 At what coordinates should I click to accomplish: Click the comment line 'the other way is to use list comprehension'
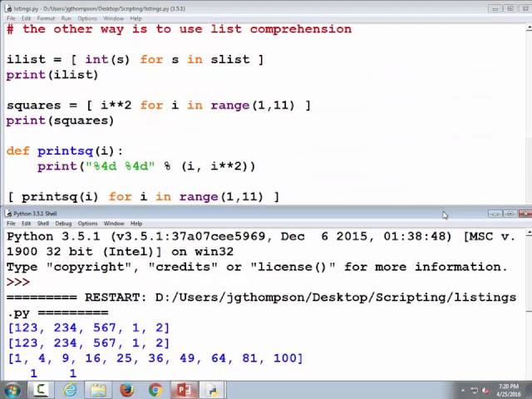[x=179, y=29]
